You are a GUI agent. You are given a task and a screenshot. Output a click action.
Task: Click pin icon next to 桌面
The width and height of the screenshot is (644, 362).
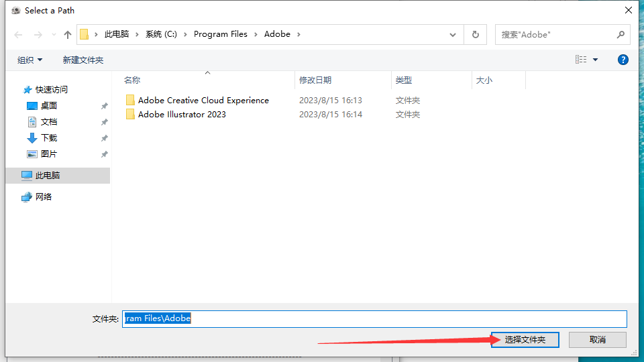(x=105, y=106)
